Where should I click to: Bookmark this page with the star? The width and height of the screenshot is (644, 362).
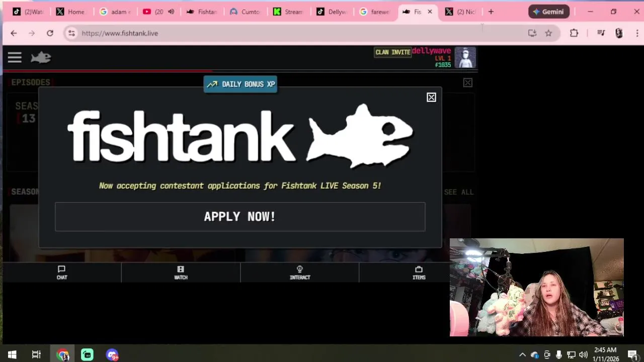pyautogui.click(x=548, y=33)
